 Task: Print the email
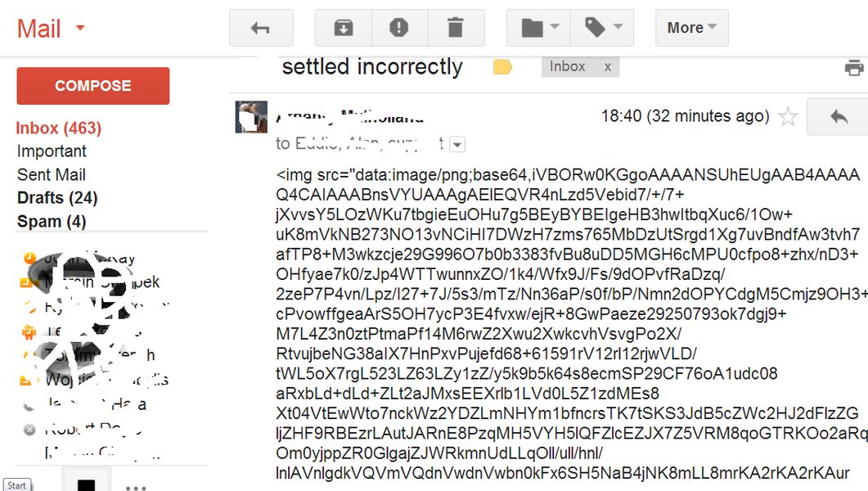pos(854,66)
